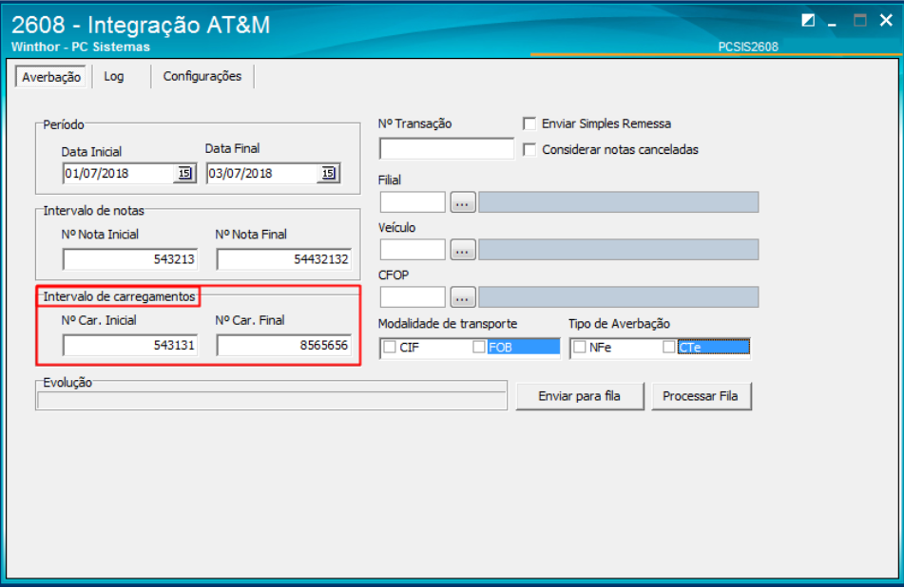
Task: Click the Intervalo de notas group label
Action: coord(93,211)
